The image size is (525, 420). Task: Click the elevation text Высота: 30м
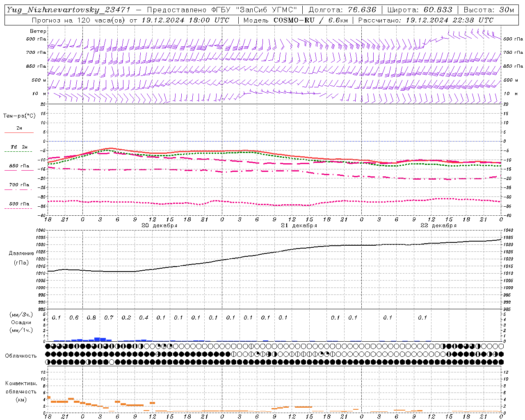coord(488,10)
